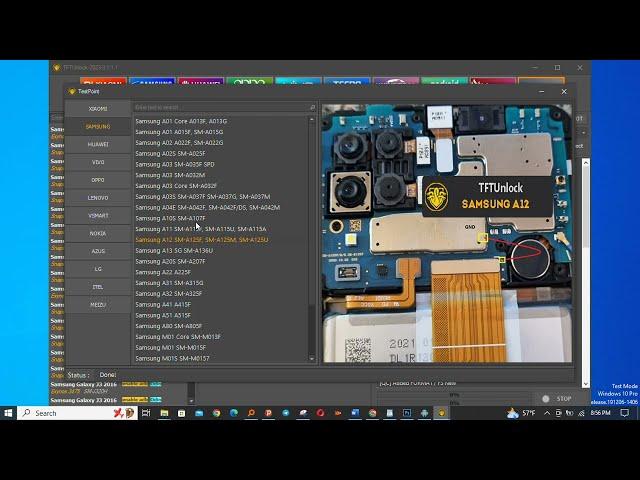Viewport: 640px width, 480px height.
Task: Select the LG brand tab
Action: coord(98,269)
